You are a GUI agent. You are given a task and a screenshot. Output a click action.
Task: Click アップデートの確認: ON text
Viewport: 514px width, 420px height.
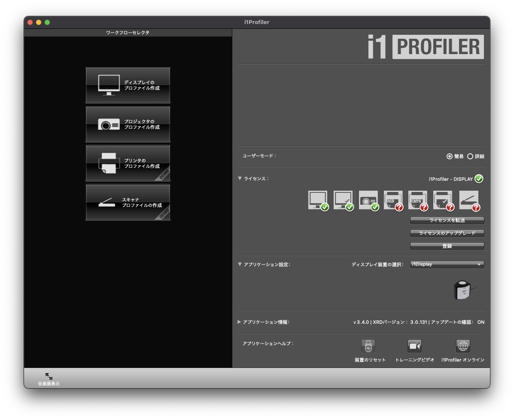tap(458, 322)
